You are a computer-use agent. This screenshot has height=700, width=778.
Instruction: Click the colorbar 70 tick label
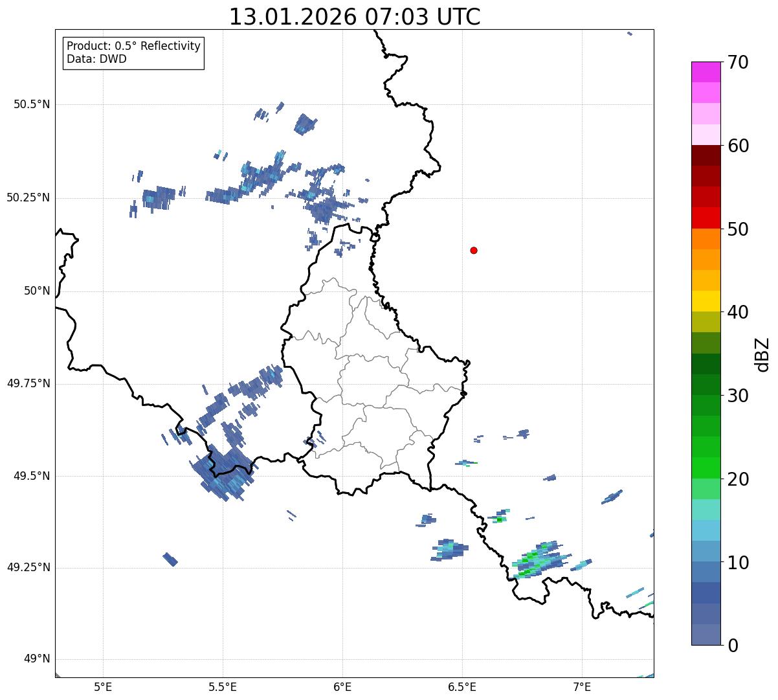738,62
